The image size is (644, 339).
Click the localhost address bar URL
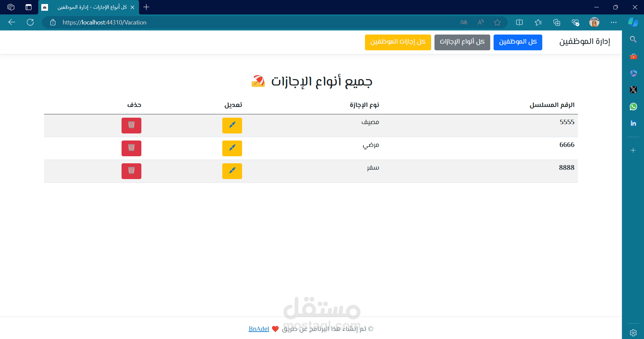[104, 22]
